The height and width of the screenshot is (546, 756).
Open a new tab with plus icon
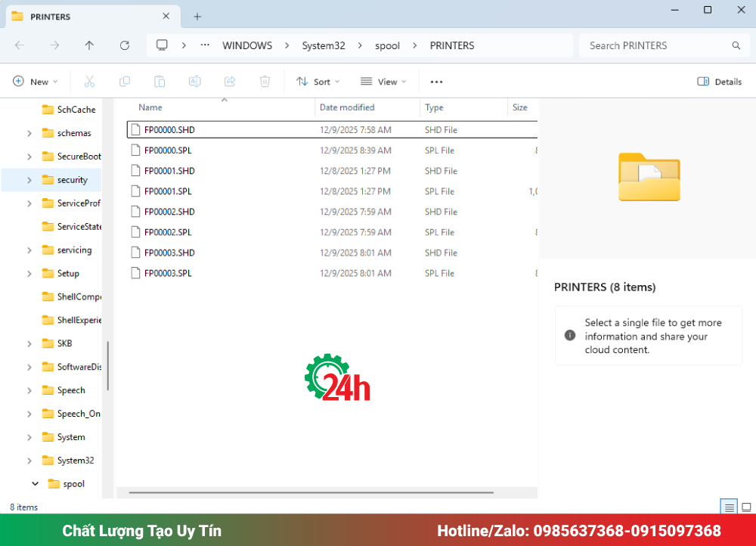point(197,17)
